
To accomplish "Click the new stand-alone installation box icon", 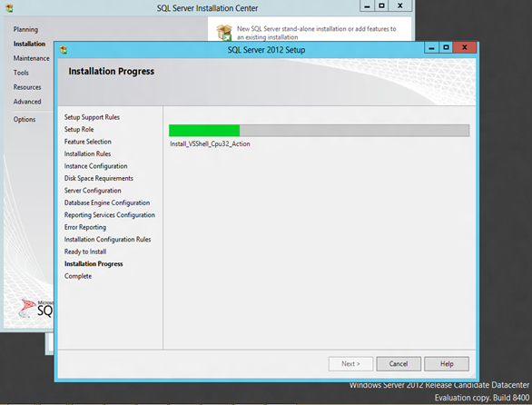I will click(224, 33).
